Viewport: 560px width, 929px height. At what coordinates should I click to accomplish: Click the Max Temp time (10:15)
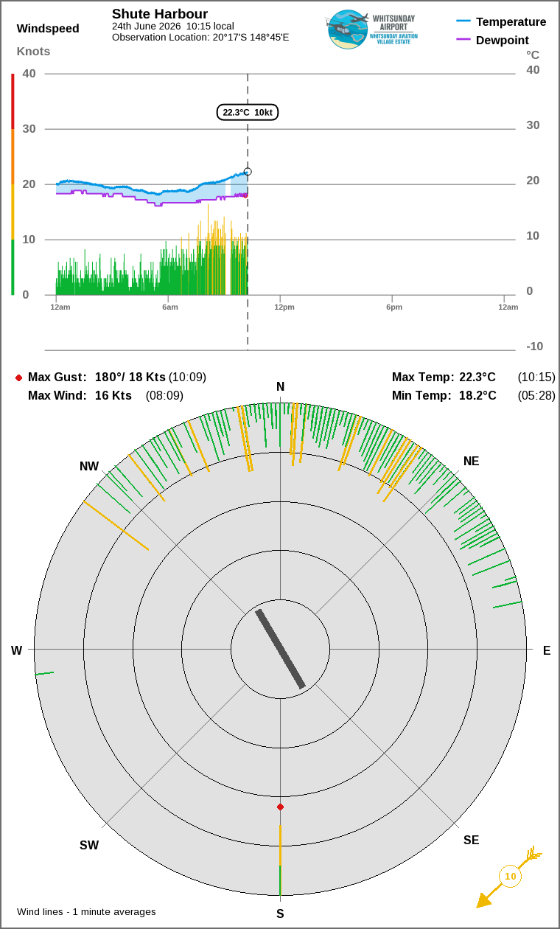click(536, 377)
